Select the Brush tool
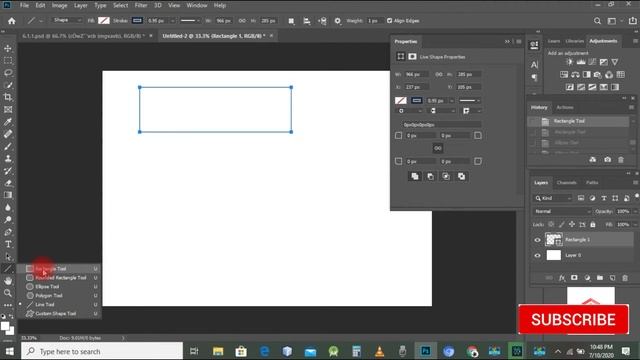Viewport: 640px width, 360px height. [8, 146]
